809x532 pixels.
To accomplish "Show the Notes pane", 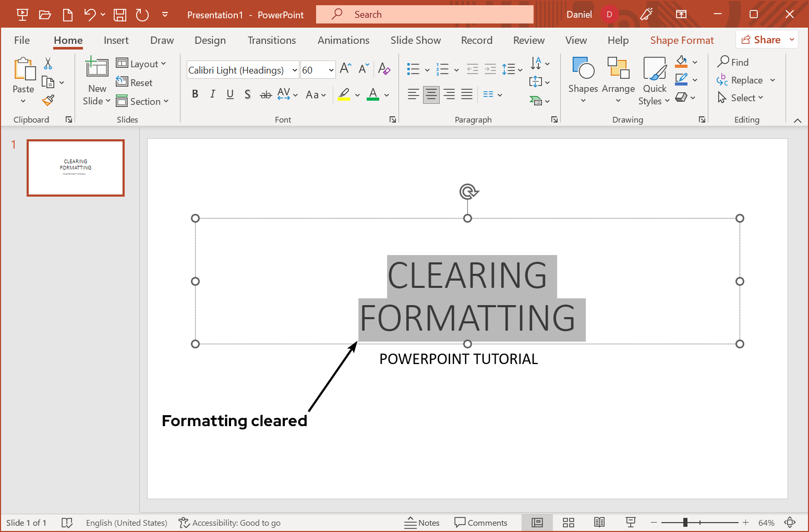I will click(422, 522).
